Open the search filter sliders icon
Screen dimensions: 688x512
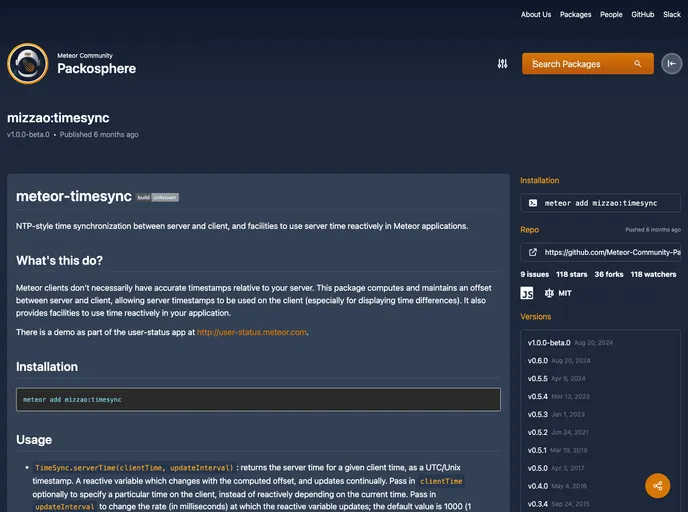click(502, 64)
